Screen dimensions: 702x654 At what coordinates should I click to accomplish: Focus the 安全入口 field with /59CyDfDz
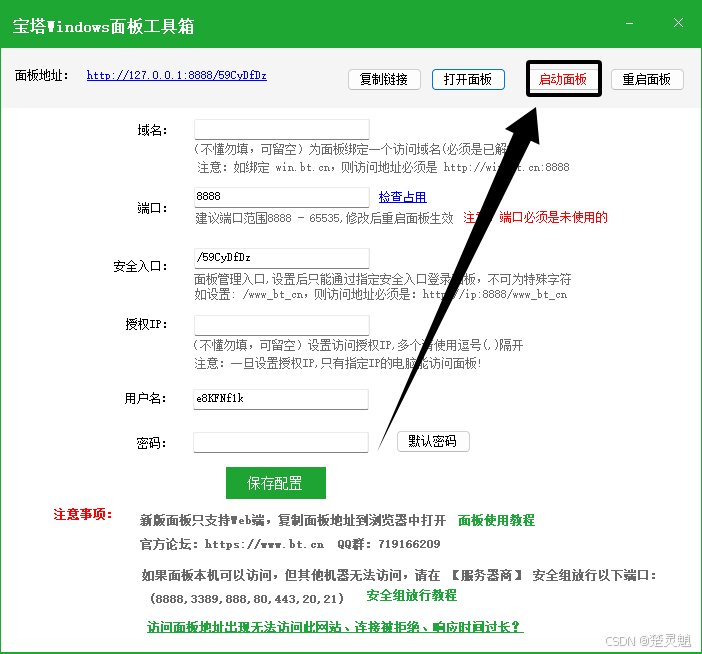coord(282,258)
